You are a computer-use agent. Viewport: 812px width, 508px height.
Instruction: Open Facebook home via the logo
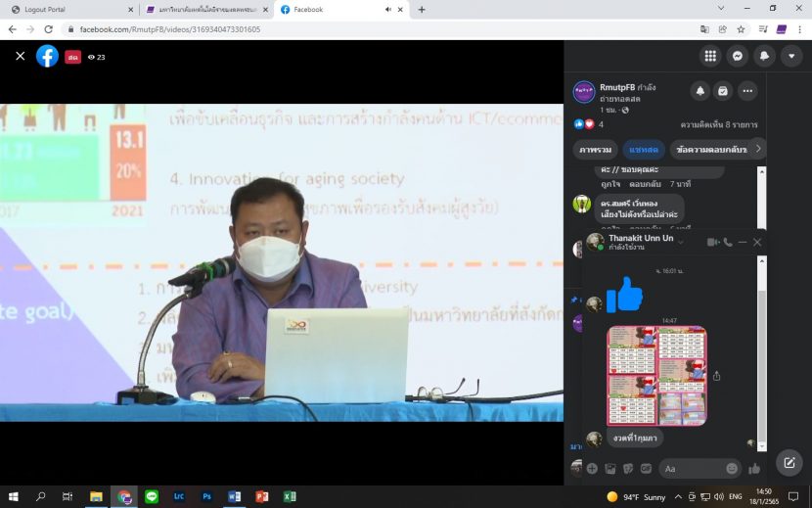[x=47, y=56]
